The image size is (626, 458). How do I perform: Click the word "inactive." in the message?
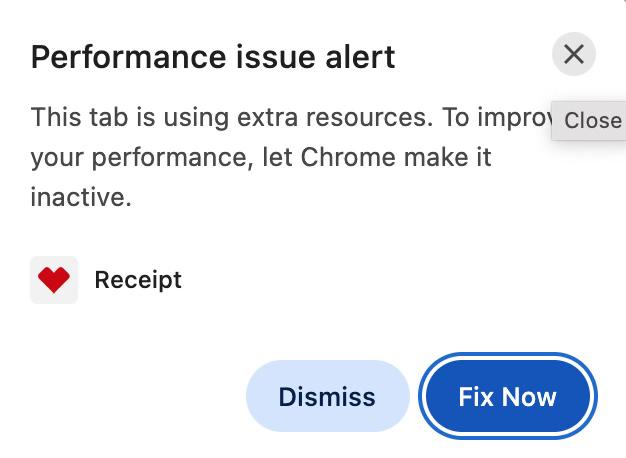click(81, 197)
